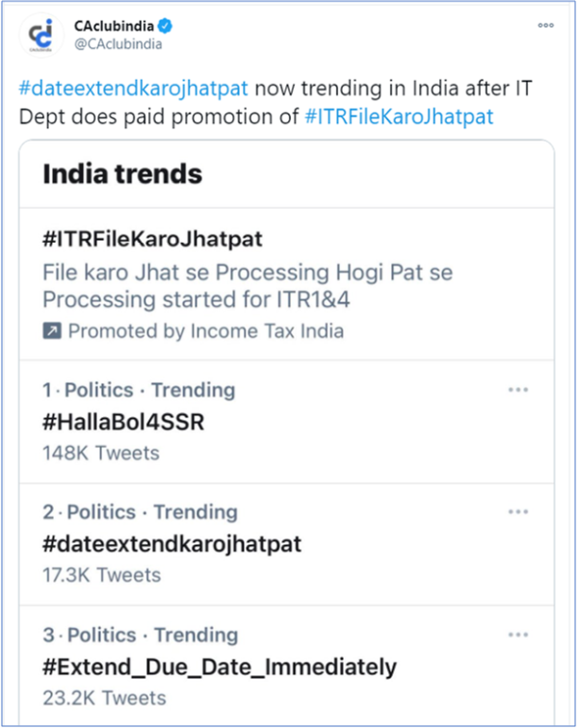Click the blue verified badge icon

pyautogui.click(x=158, y=26)
